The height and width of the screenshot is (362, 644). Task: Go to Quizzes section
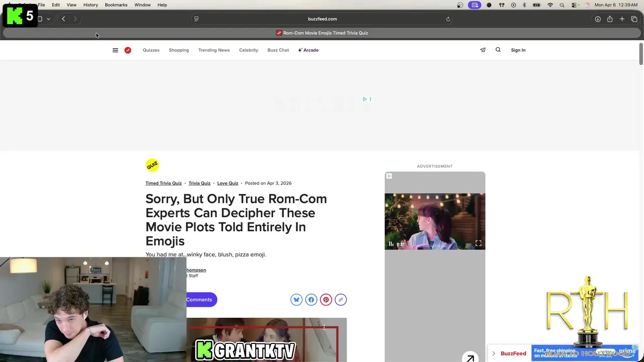151,50
